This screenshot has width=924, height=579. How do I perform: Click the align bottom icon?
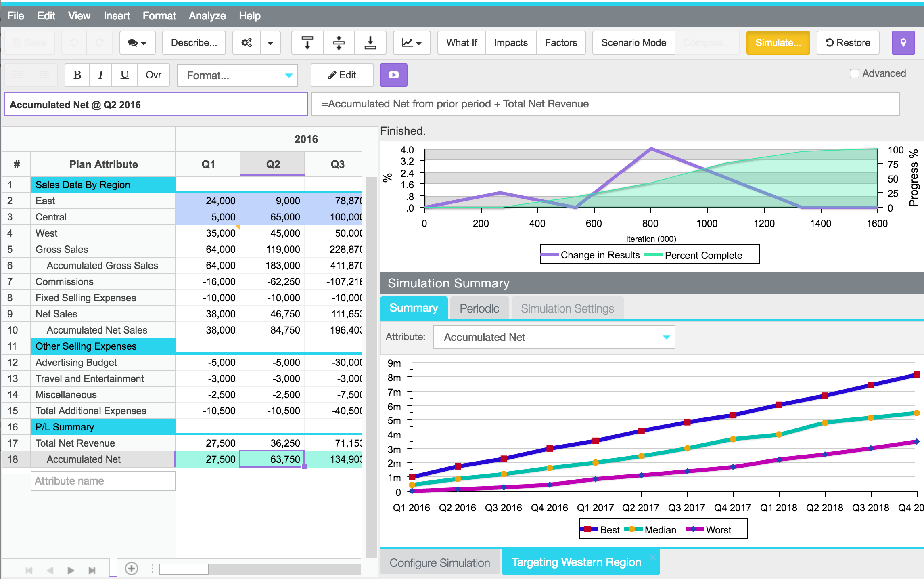(x=370, y=43)
